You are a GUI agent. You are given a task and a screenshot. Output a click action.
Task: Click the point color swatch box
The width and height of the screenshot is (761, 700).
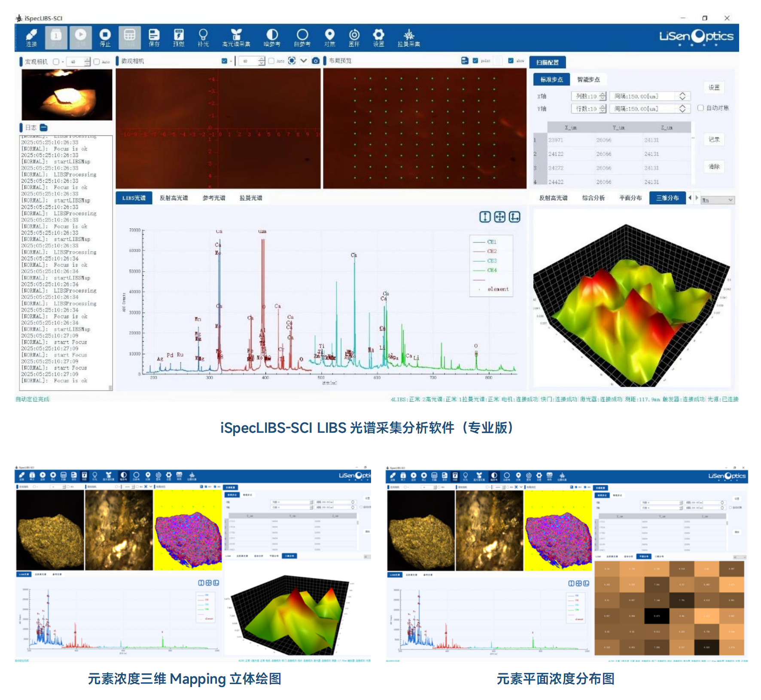click(x=497, y=61)
